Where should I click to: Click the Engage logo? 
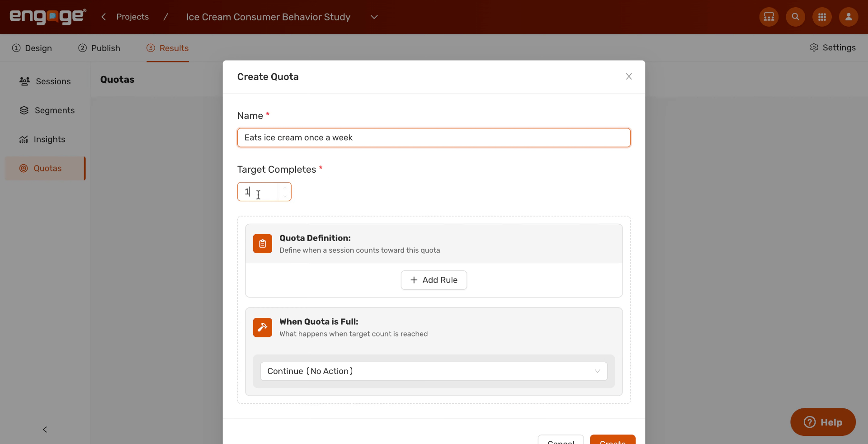(48, 17)
